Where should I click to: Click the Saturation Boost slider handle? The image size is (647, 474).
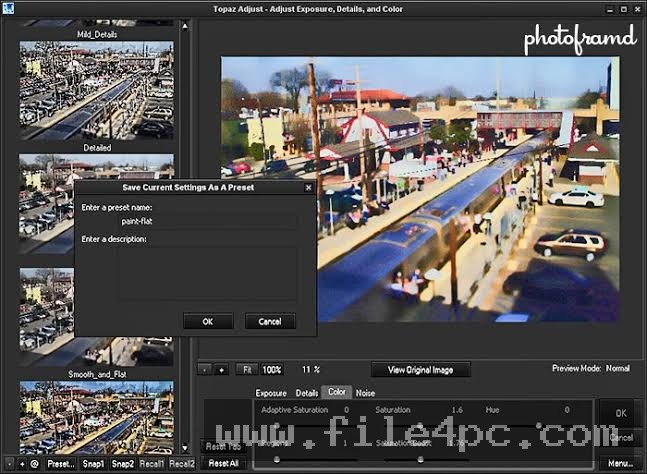click(x=420, y=459)
